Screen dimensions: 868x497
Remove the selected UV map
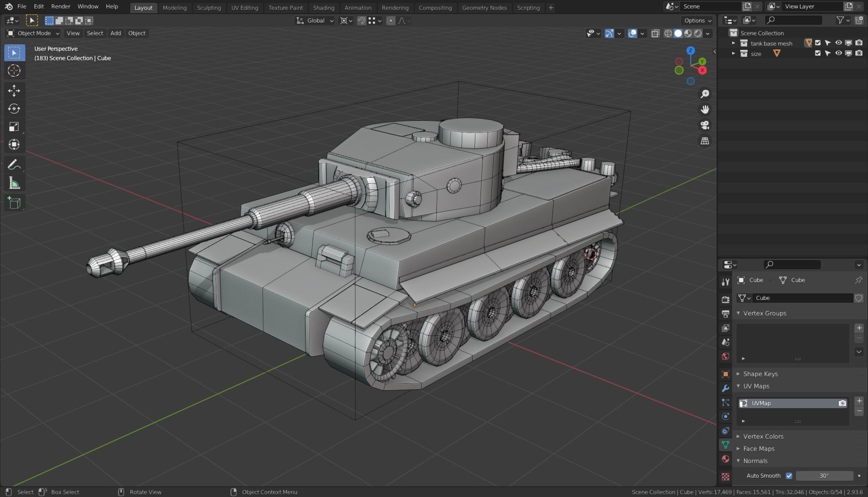tap(859, 411)
